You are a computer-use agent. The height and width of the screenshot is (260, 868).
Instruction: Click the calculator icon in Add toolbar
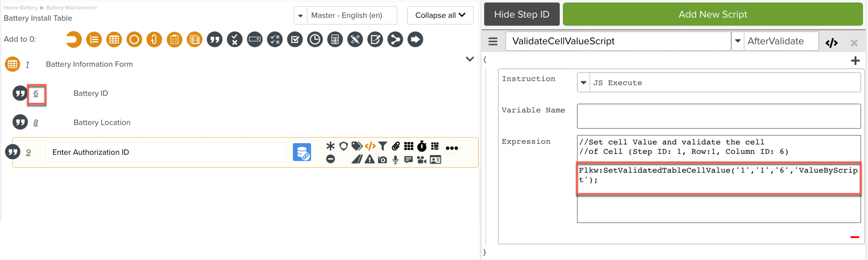point(335,40)
